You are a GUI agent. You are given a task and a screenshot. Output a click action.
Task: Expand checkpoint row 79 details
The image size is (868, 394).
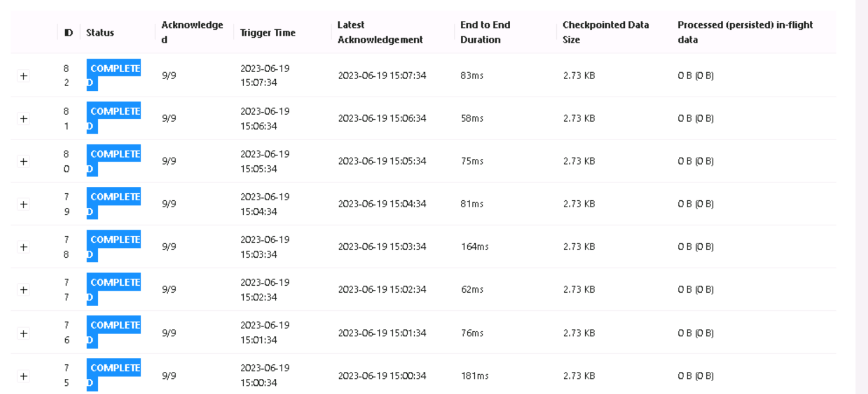[x=23, y=204]
